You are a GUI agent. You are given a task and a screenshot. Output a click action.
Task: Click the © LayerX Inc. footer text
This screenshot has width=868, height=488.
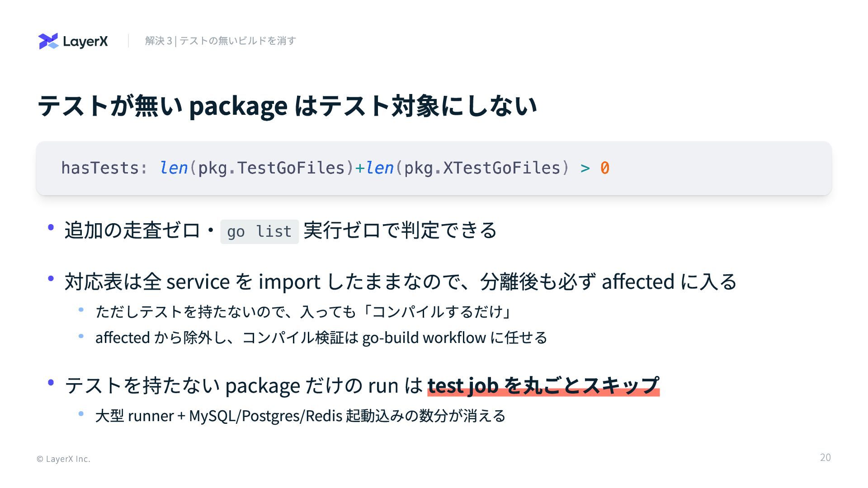[x=63, y=459]
